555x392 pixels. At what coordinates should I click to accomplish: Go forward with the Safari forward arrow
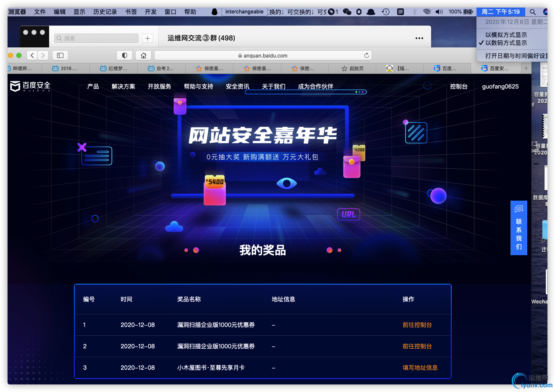point(43,55)
